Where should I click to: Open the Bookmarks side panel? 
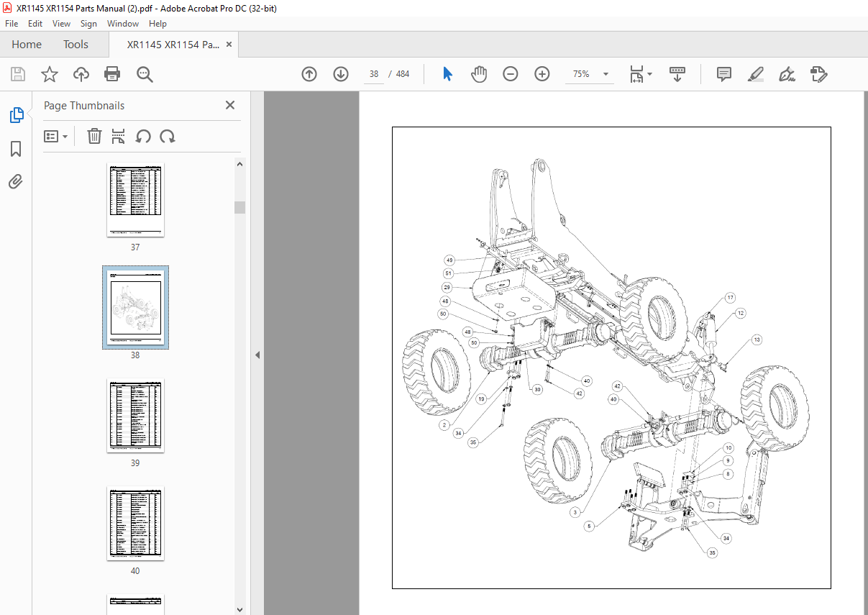coord(16,149)
